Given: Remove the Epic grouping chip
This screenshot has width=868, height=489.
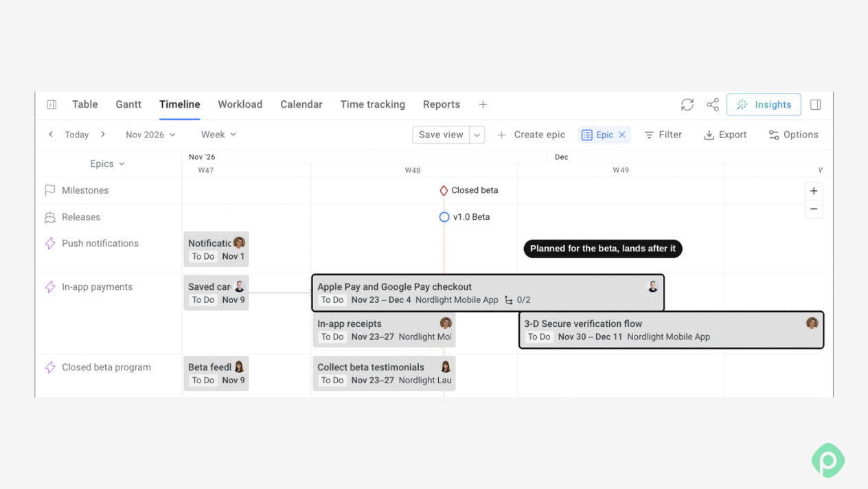Looking at the screenshot, I should (622, 135).
